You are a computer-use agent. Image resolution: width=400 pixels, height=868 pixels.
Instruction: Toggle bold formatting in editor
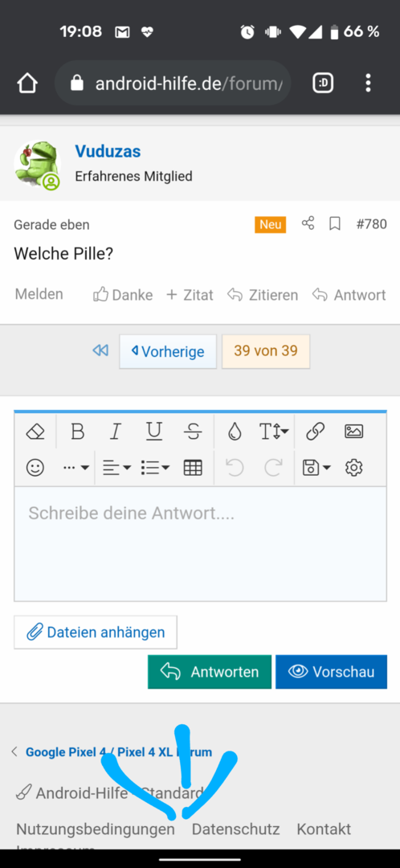pos(78,432)
